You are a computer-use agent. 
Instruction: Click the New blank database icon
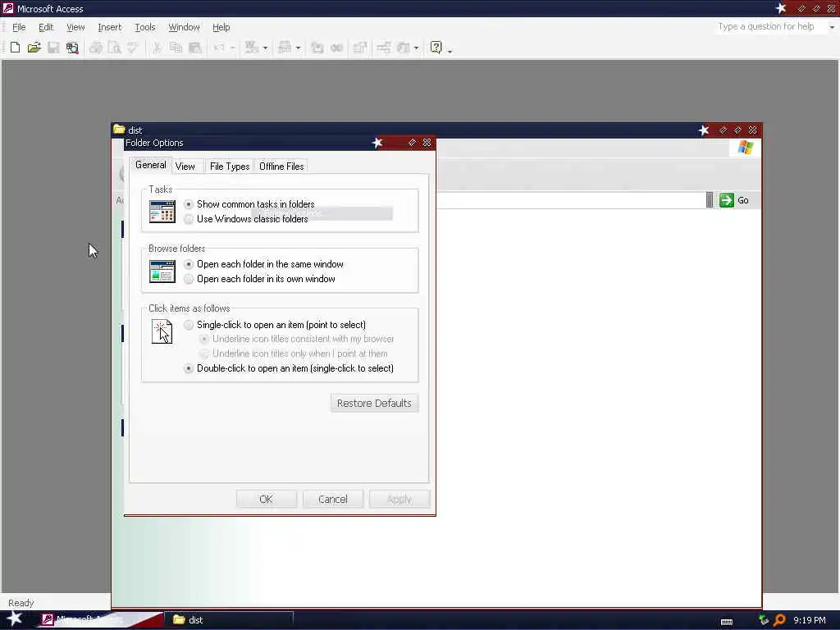15,48
